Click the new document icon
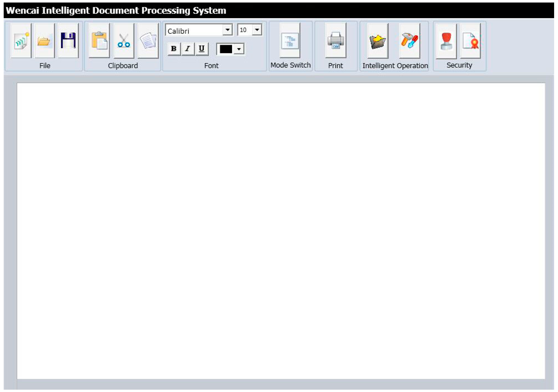 [x=21, y=41]
